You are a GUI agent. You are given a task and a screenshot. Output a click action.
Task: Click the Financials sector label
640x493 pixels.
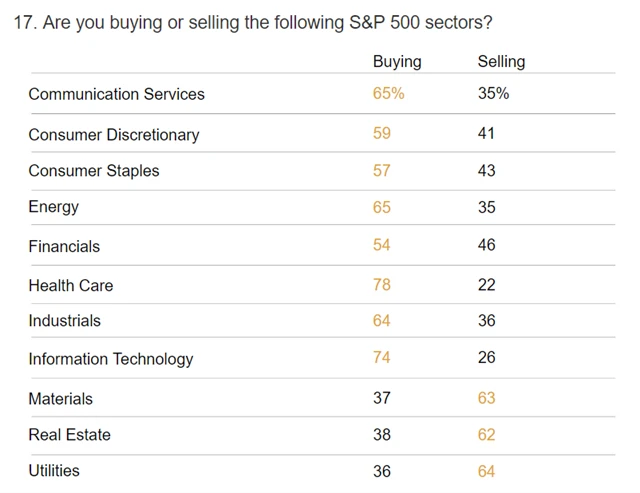[x=64, y=246]
